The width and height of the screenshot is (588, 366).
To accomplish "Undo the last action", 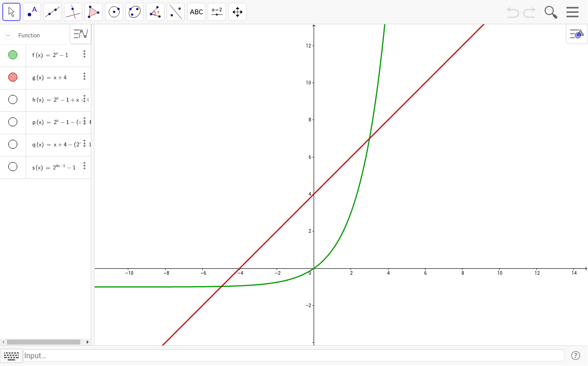I will pyautogui.click(x=513, y=12).
